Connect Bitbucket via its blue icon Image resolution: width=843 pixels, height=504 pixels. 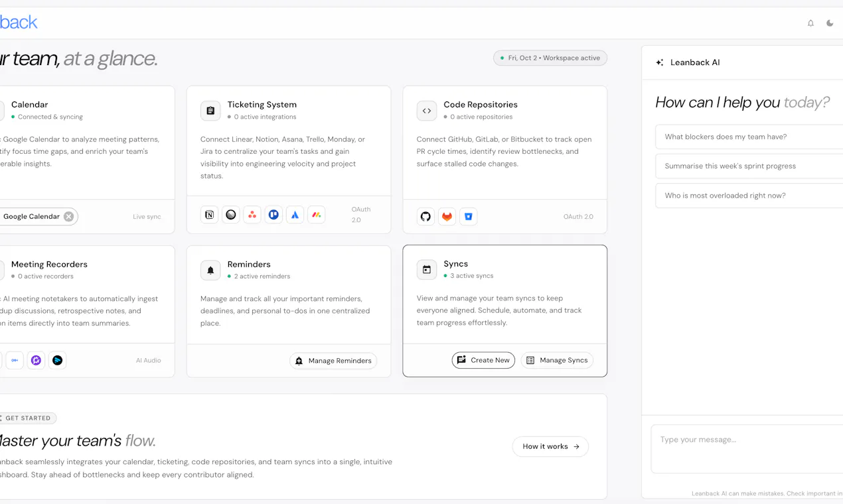469,217
